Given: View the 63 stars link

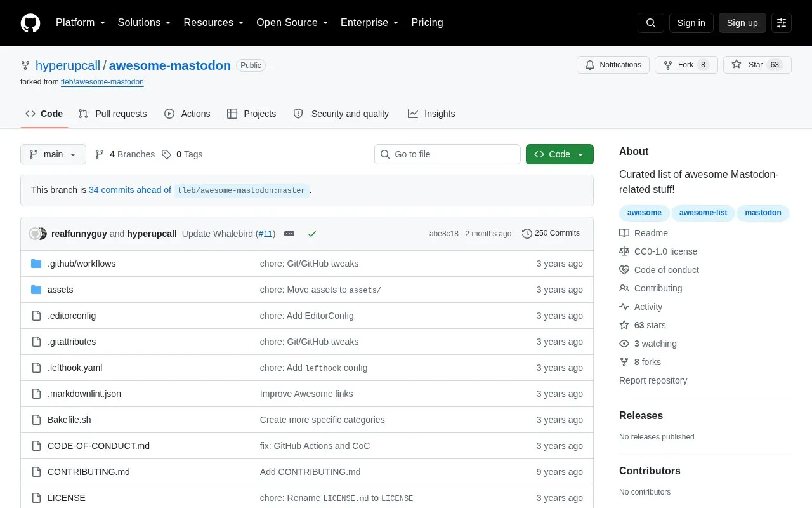Looking at the screenshot, I should pyautogui.click(x=643, y=325).
